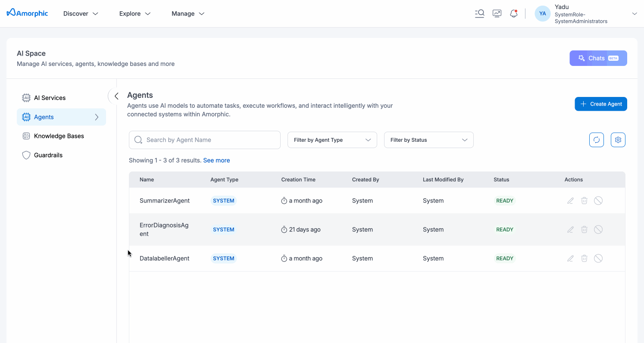644x343 pixels.
Task: Expand the Filter by Agent Type dropdown
Action: (332, 140)
